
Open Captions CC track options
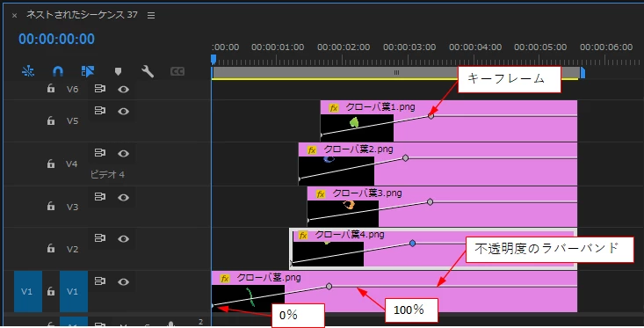pos(177,71)
